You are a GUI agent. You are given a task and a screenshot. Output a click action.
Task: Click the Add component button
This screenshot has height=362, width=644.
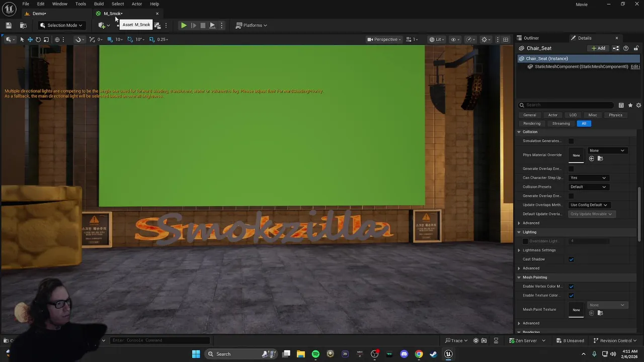[x=598, y=48]
